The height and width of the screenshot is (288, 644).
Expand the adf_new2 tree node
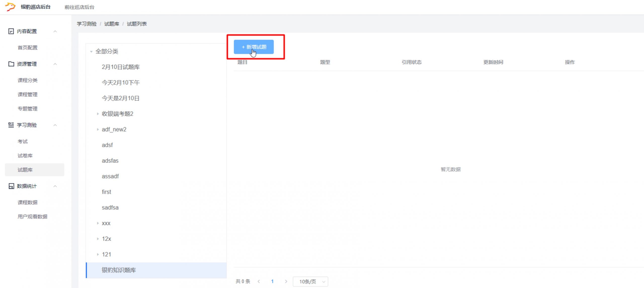point(98,129)
